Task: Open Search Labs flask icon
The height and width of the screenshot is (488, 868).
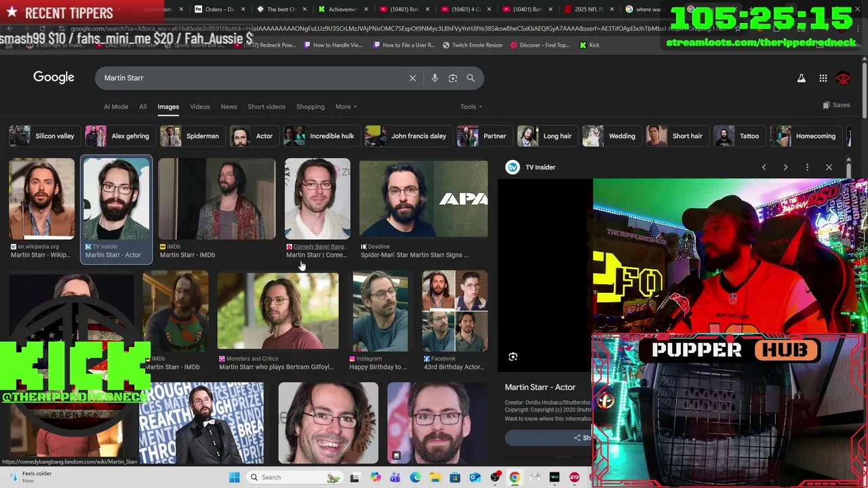Action: [802, 79]
